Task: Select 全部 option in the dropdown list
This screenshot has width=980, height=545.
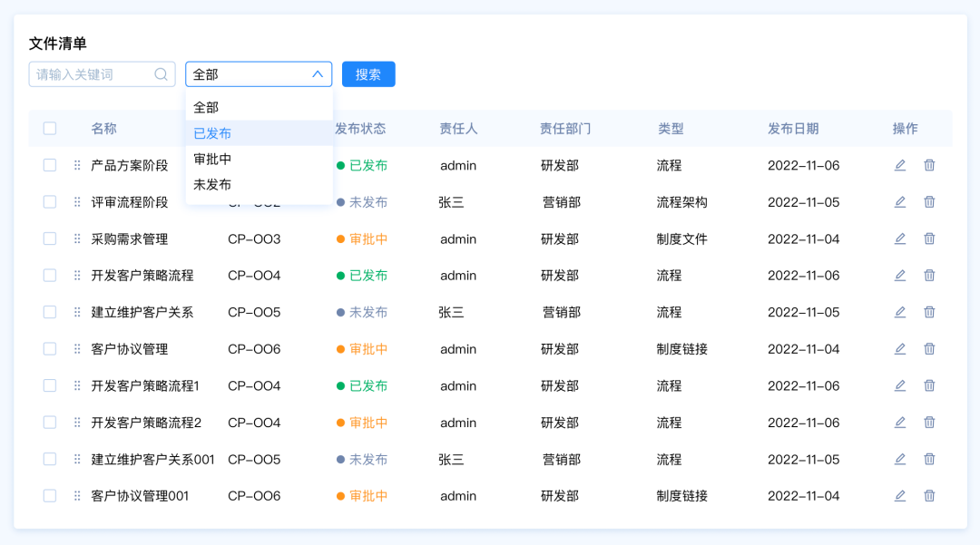Action: click(206, 107)
